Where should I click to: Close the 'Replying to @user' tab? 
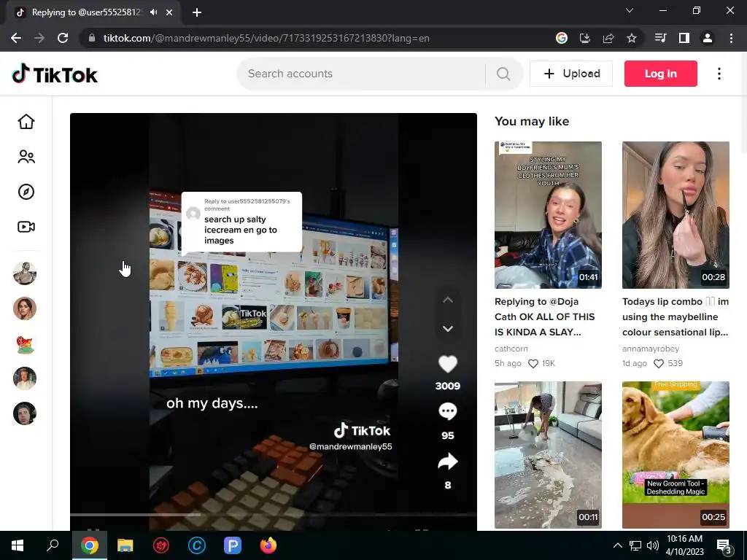click(x=169, y=12)
